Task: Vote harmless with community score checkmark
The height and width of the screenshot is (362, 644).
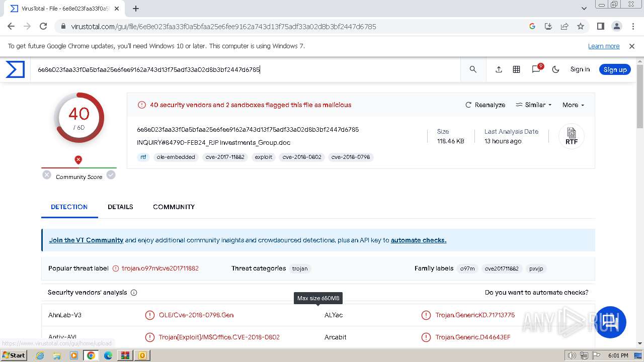Action: 111,175
